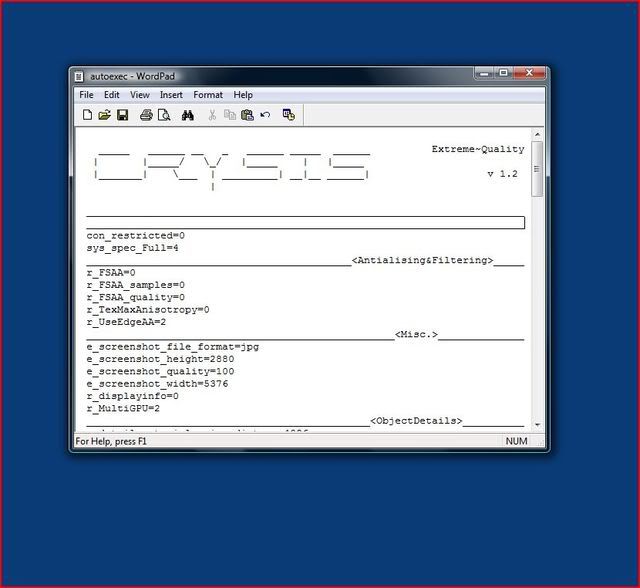Maximize the WordPad window
Image resolution: width=640 pixels, height=588 pixels.
504,73
